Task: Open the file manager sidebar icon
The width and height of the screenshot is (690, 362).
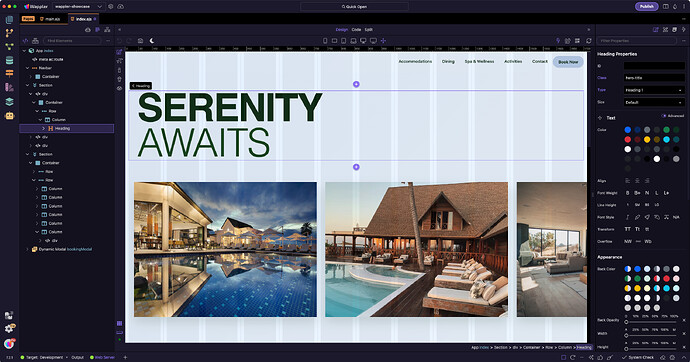Action: pyautogui.click(x=9, y=20)
